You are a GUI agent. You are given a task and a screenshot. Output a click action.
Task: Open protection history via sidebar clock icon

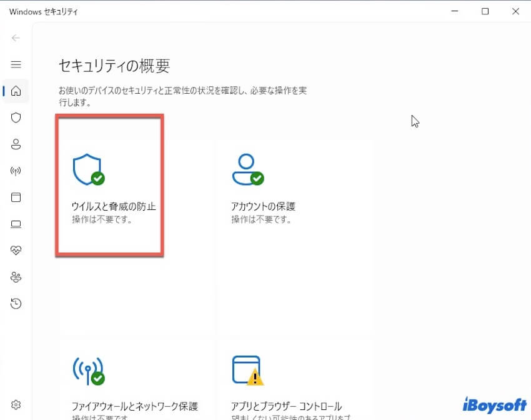click(16, 304)
